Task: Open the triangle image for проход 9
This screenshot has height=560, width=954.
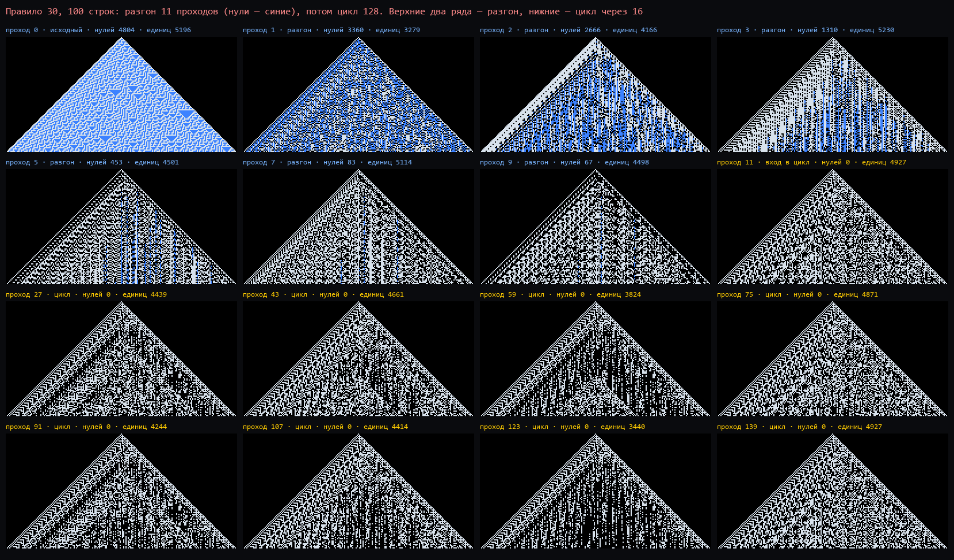Action: point(596,227)
